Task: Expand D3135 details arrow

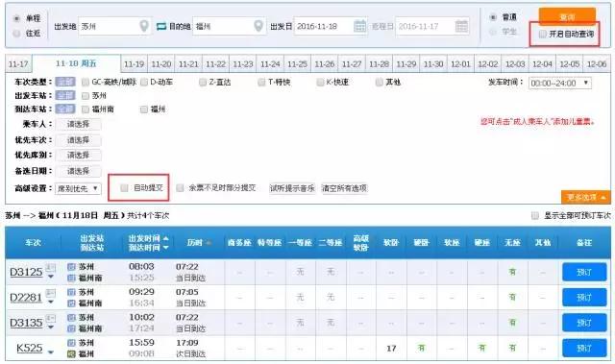Action: [x=51, y=328]
